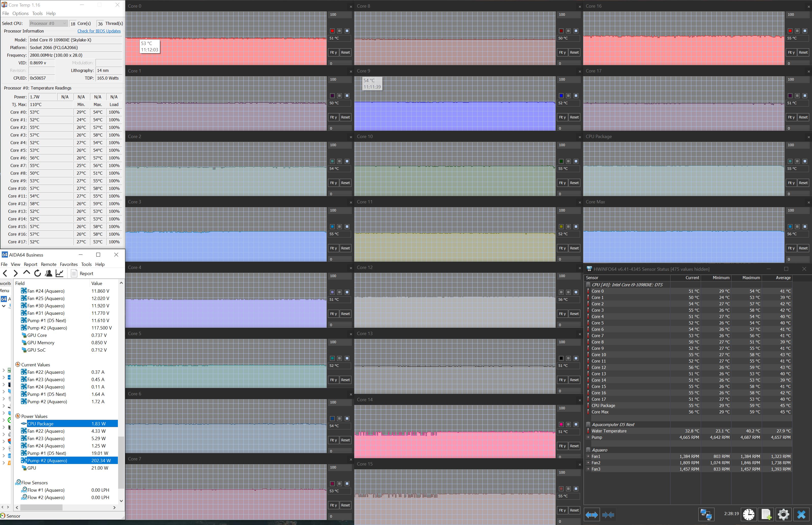Go up one level in AIDA64
The width and height of the screenshot is (812, 525).
point(27,273)
